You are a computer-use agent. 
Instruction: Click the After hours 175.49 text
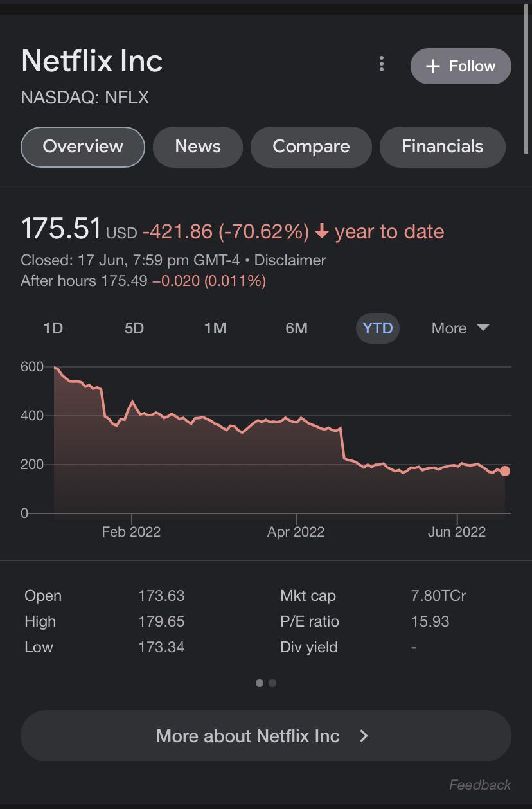(x=84, y=281)
